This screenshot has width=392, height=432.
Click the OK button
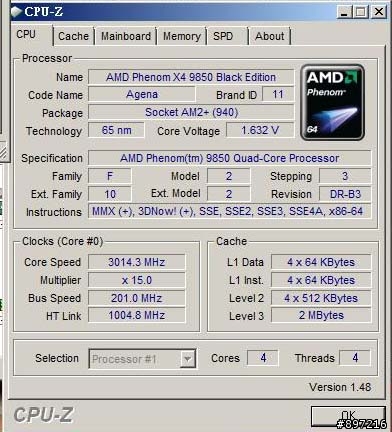pyautogui.click(x=348, y=416)
